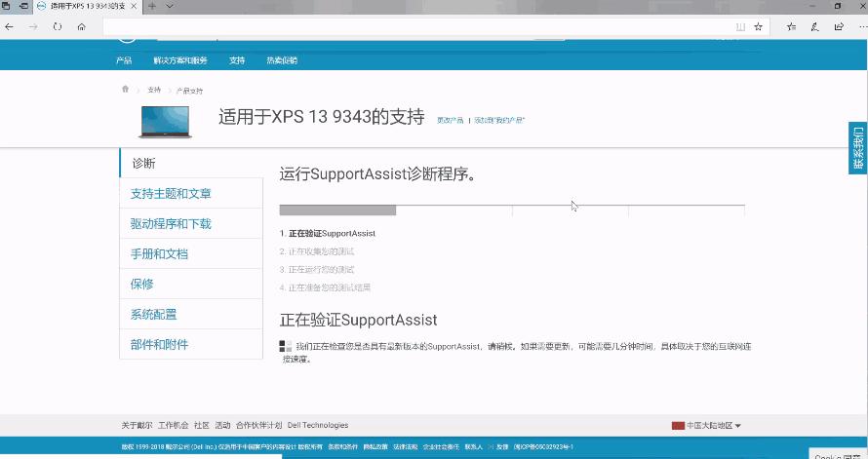Click the 法律法规 footer link
The width and height of the screenshot is (868, 459).
(x=405, y=447)
